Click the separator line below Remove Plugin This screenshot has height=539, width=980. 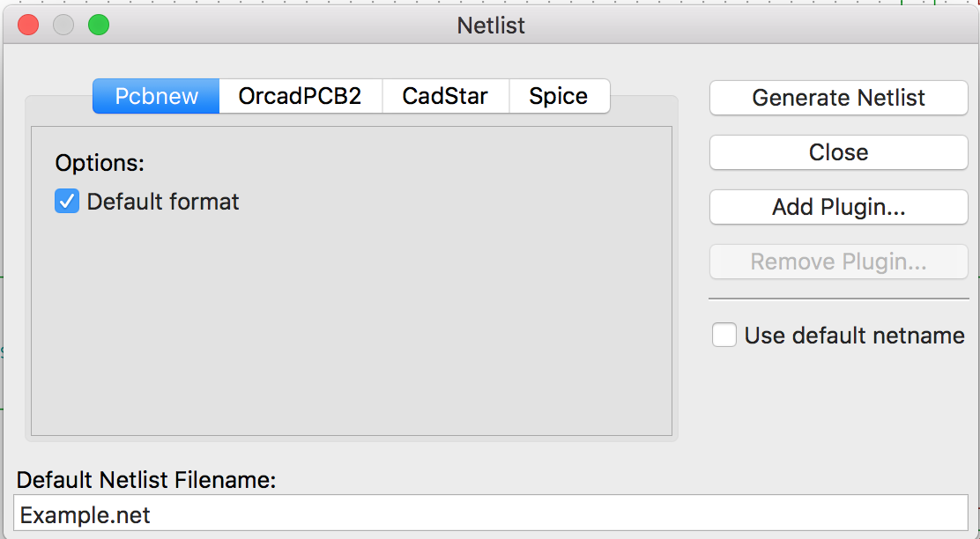click(x=838, y=299)
